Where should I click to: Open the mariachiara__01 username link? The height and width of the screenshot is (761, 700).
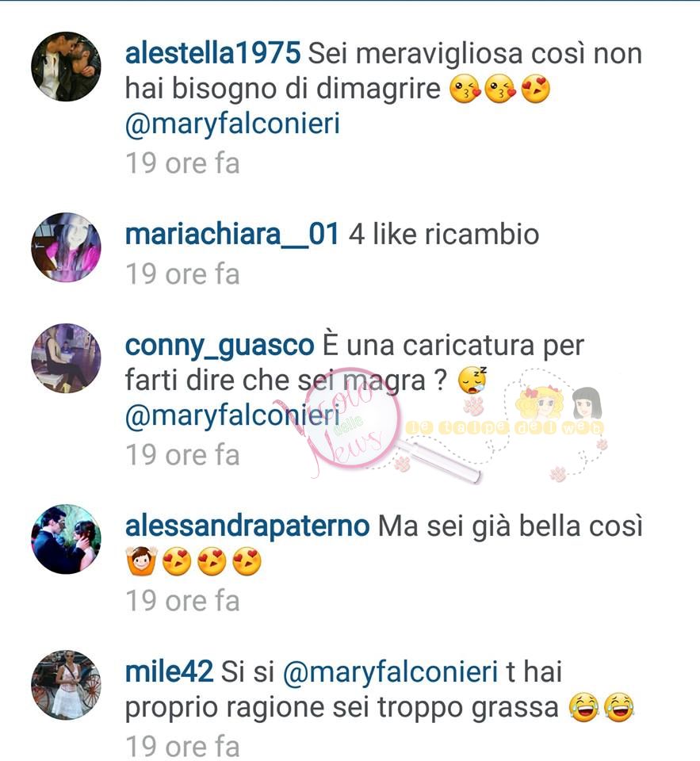point(232,235)
